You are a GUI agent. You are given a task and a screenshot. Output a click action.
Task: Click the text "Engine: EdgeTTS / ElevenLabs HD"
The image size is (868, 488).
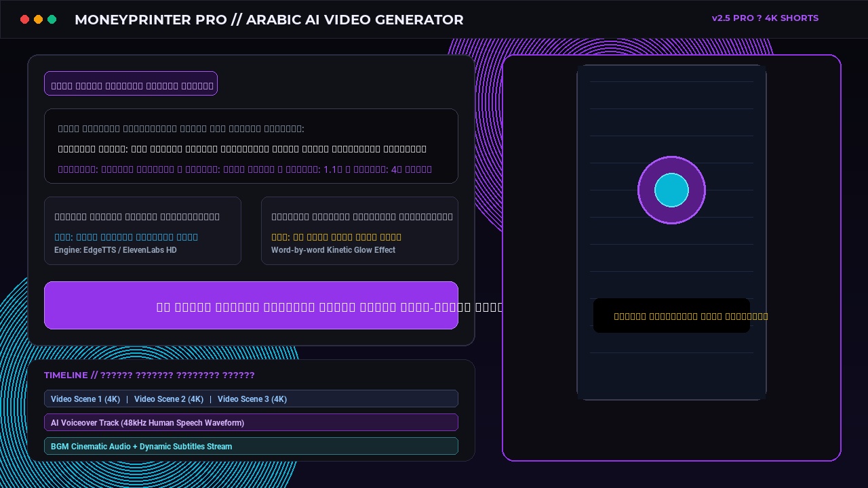[115, 250]
